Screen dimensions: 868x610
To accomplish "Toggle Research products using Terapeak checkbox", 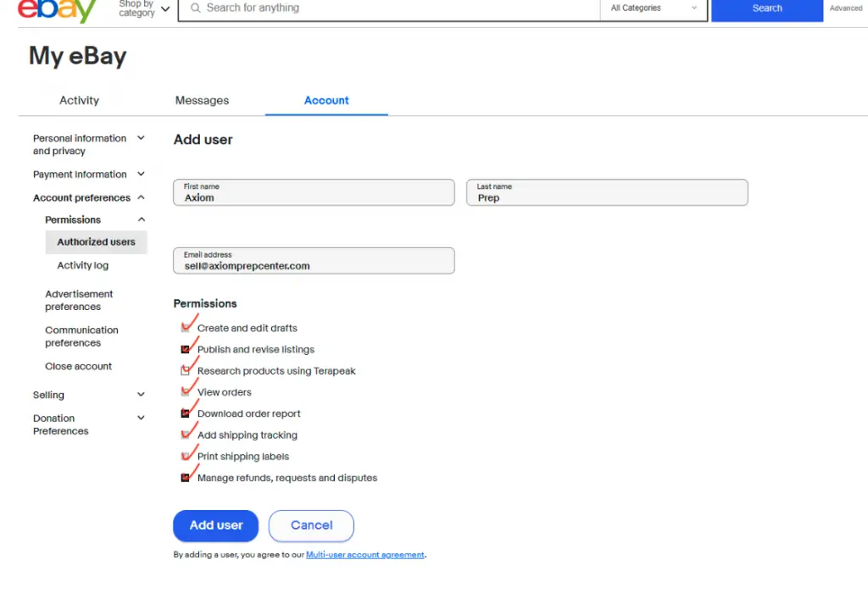I will pyautogui.click(x=186, y=370).
